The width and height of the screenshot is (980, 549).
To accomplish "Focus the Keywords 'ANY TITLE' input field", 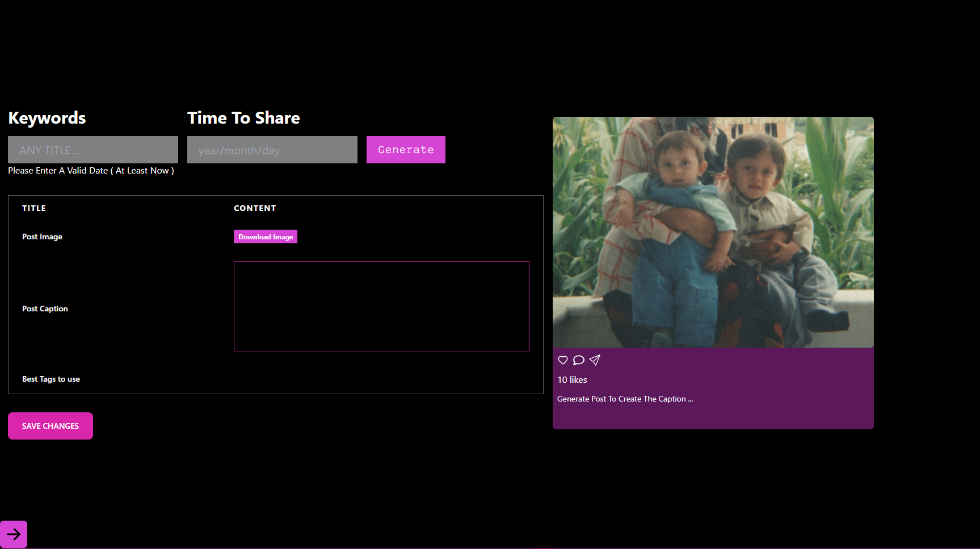I will [93, 150].
